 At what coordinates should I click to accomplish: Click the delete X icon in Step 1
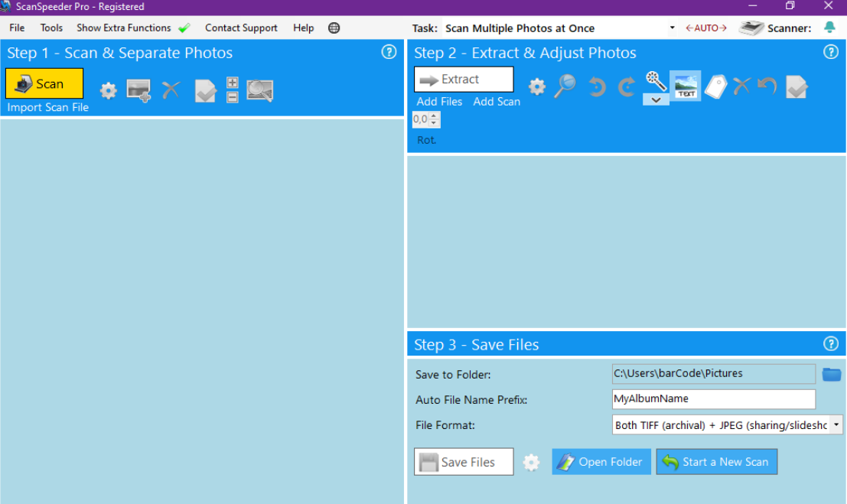pos(171,90)
